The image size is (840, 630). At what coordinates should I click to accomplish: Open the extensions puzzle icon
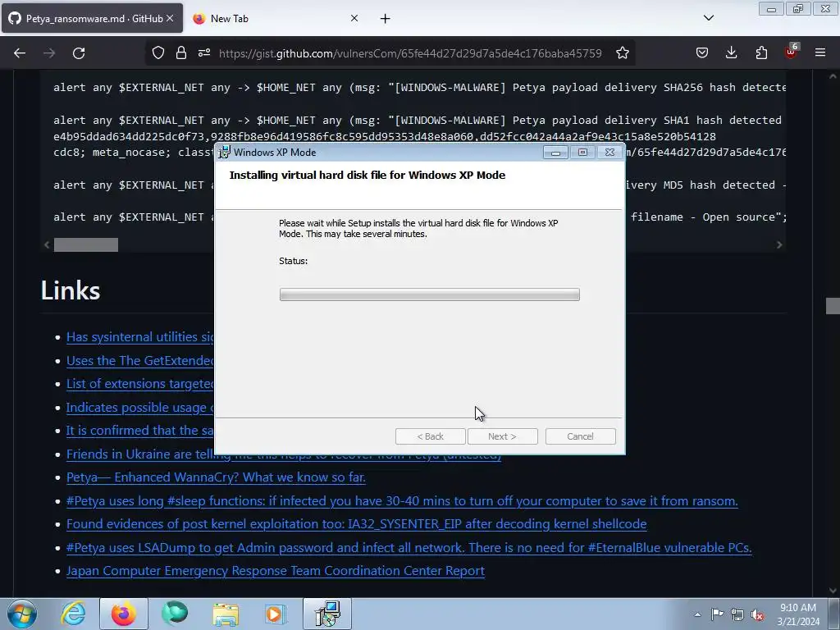(x=761, y=53)
